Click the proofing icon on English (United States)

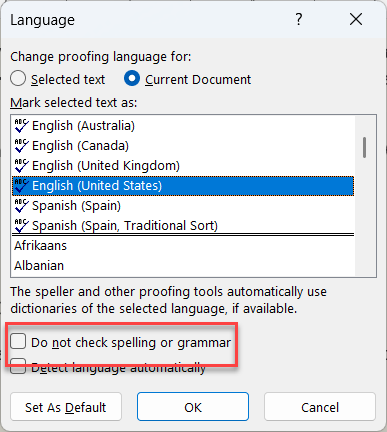click(21, 186)
